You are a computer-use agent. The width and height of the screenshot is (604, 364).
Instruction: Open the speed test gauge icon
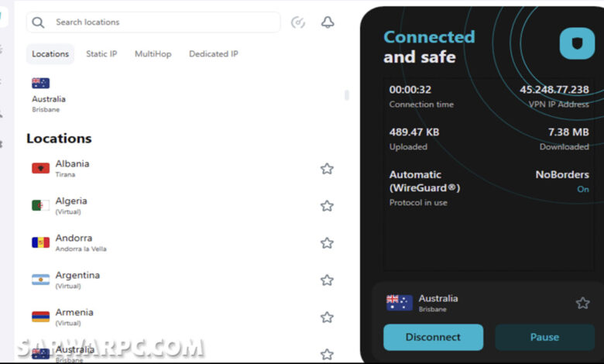[x=298, y=22]
